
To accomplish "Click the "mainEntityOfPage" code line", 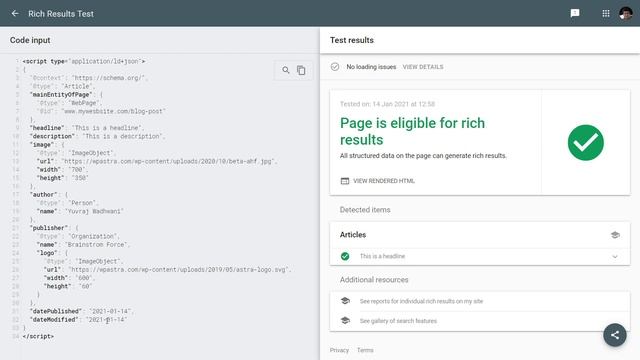I will [x=65, y=95].
